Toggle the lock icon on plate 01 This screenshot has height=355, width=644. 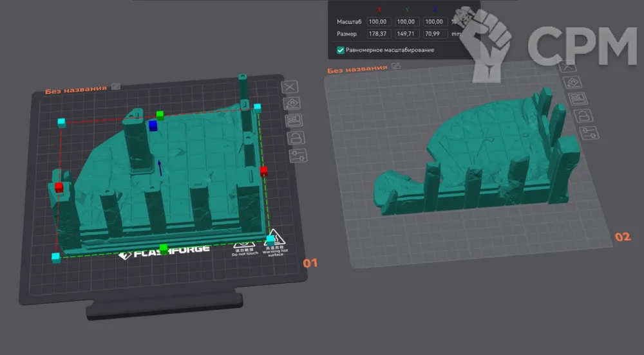point(294,138)
